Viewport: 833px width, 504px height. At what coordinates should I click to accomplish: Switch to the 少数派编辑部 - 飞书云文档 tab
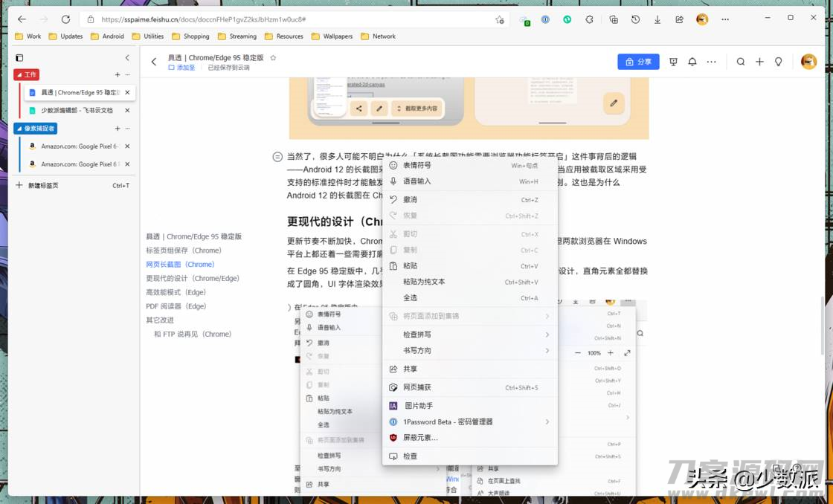pos(77,111)
